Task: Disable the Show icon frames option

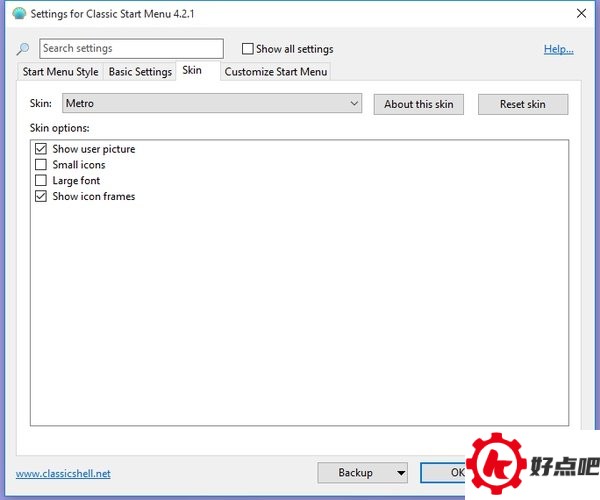Action: pos(41,197)
